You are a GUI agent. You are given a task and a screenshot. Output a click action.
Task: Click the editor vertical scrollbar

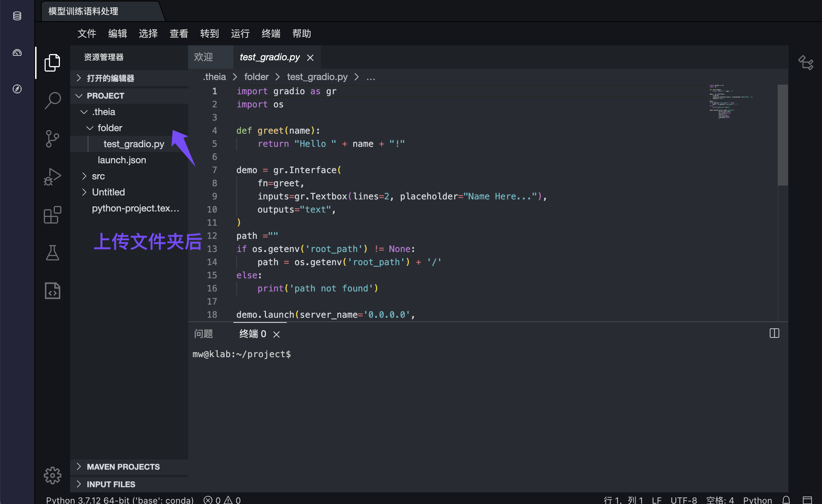click(783, 135)
